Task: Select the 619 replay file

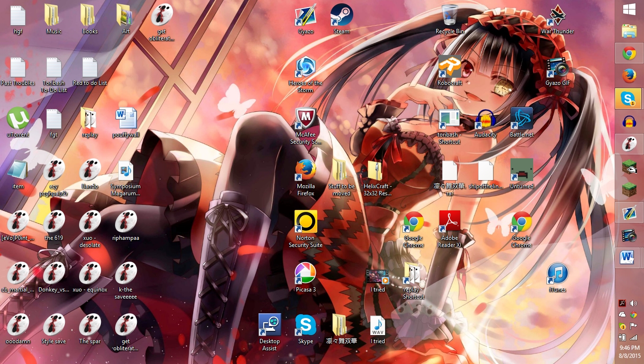Action: [54, 226]
